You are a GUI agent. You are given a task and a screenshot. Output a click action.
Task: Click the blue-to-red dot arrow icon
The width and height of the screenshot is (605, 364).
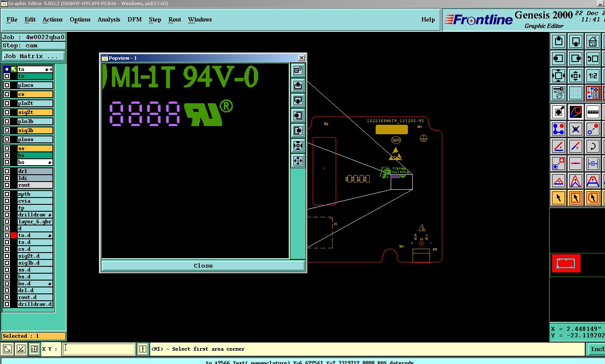tap(593, 129)
